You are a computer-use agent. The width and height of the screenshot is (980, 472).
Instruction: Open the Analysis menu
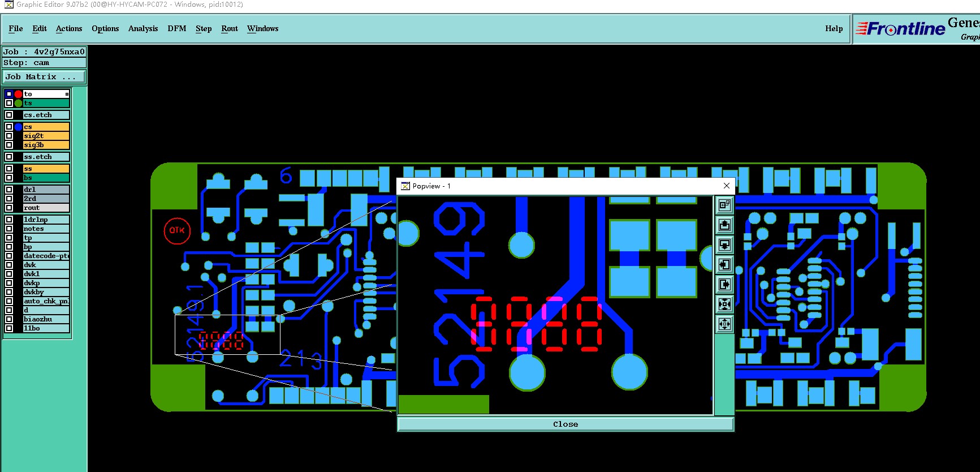point(143,28)
